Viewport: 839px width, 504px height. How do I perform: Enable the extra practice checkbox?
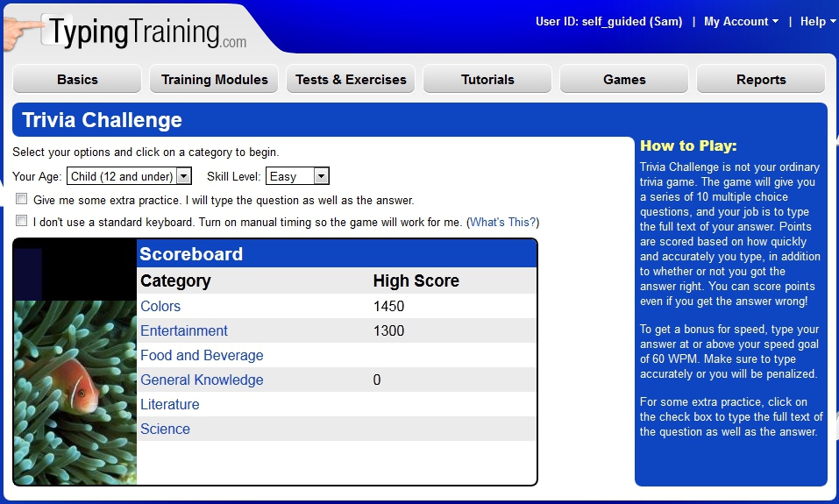click(22, 199)
